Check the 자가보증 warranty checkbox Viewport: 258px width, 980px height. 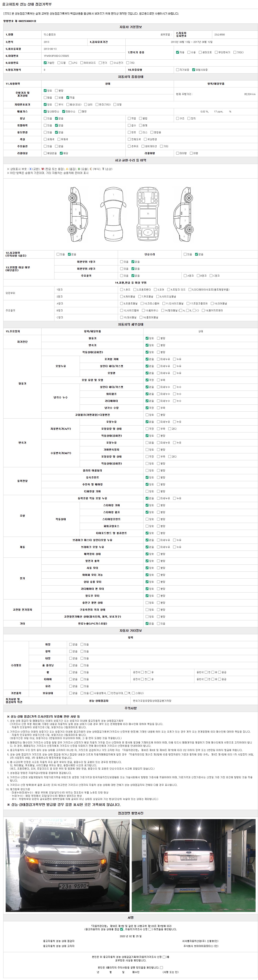pyautogui.click(x=178, y=70)
